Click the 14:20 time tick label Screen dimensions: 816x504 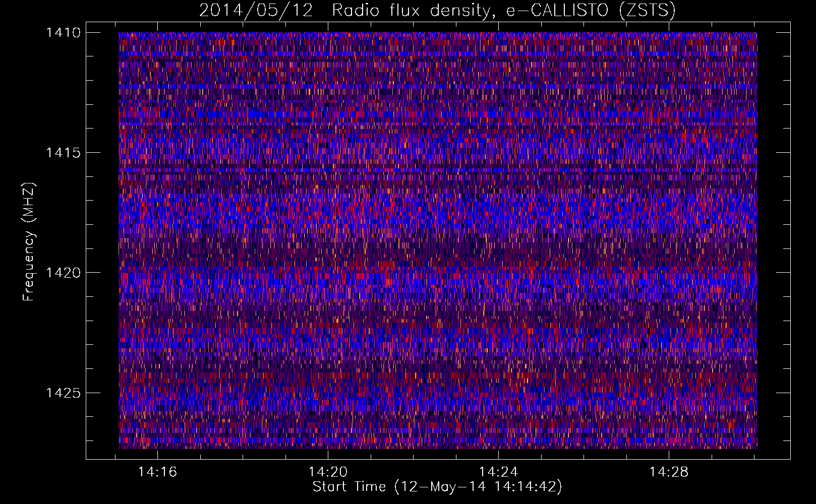coord(328,472)
